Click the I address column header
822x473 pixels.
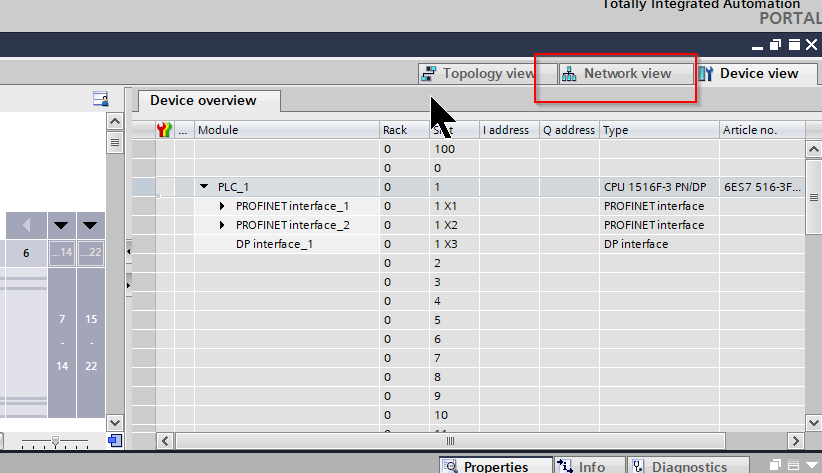(x=509, y=130)
